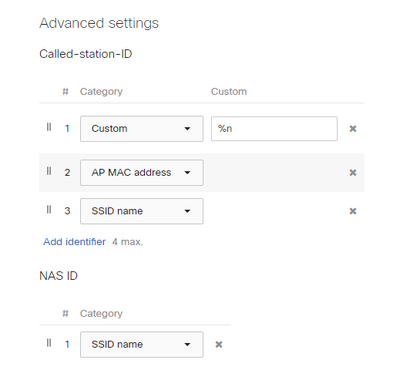This screenshot has height=367, width=400.
Task: Click the Called-station-ID Category column header
Action: [101, 92]
